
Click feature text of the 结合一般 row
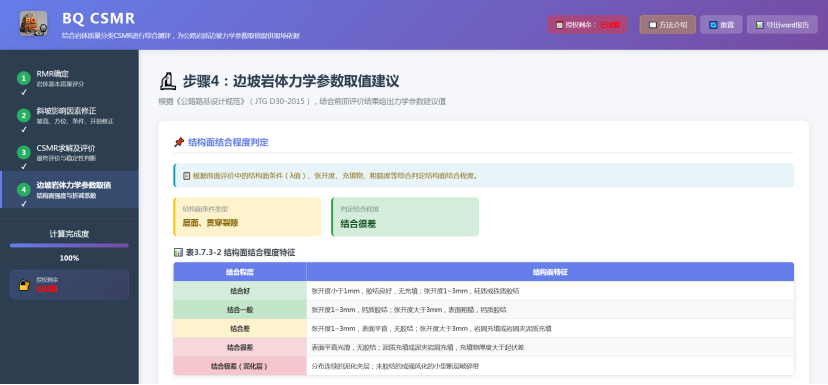[409, 310]
